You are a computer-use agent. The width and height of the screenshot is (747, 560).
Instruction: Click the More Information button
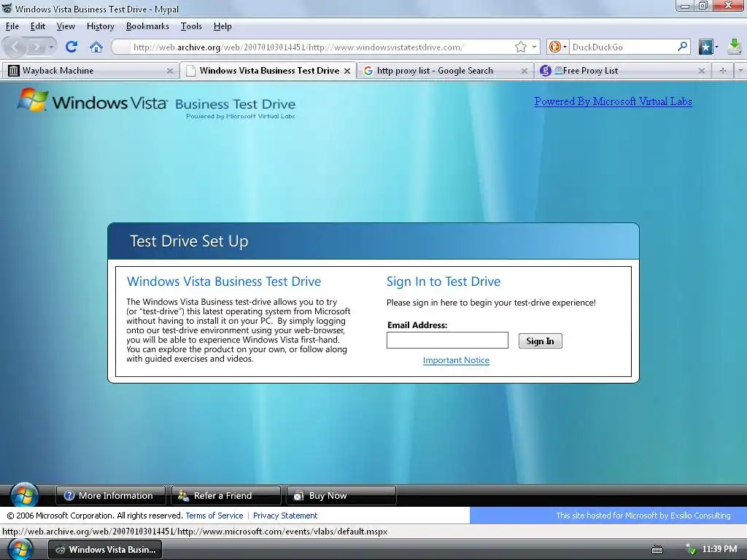point(111,495)
